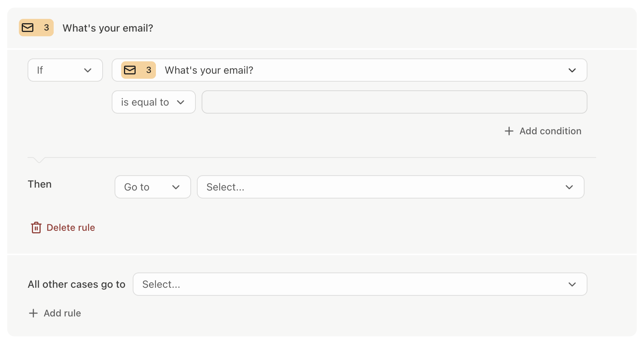
Task: Open the If condition type dropdown
Action: pyautogui.click(x=65, y=70)
